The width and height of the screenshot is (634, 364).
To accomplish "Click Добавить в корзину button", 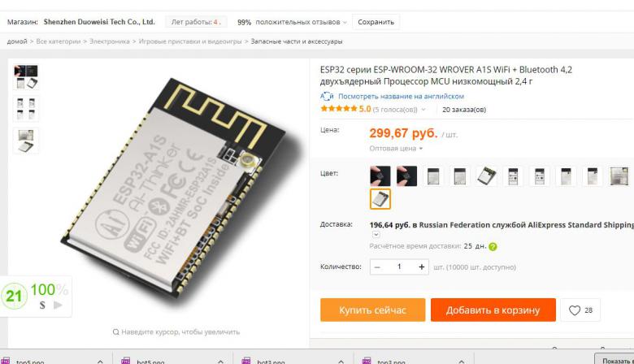I will (493, 310).
